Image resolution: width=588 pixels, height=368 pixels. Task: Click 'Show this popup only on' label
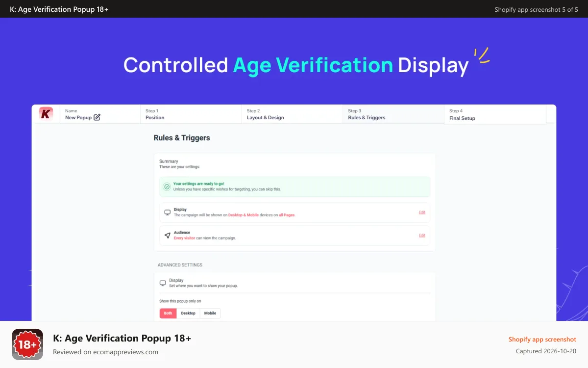pyautogui.click(x=180, y=301)
